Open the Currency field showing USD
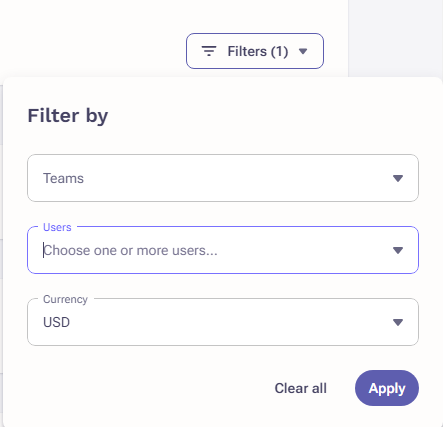 (223, 322)
